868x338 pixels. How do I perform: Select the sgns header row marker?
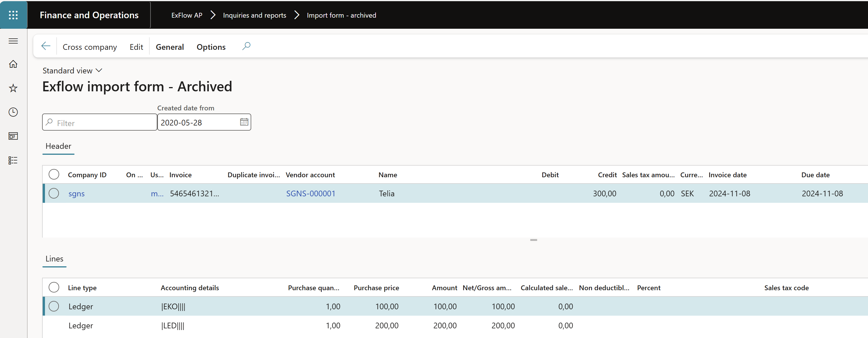point(54,193)
